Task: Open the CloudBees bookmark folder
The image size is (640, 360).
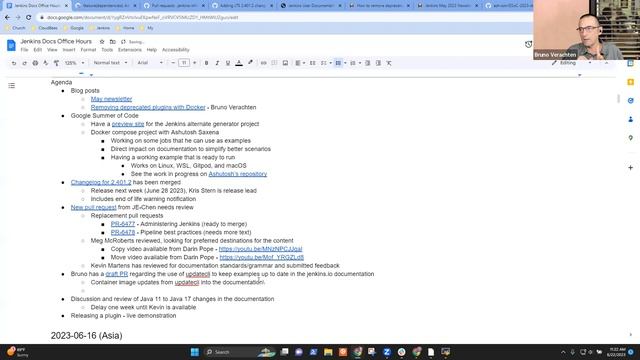Action: 44,28
